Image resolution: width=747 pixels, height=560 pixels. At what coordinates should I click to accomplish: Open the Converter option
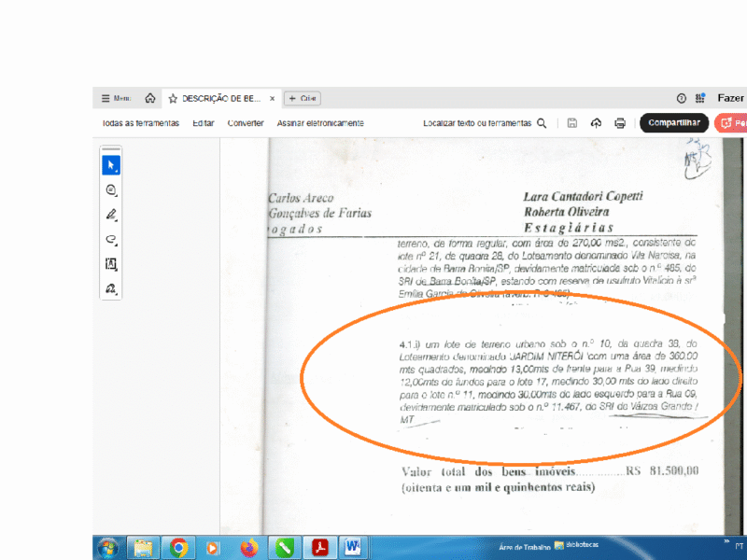point(246,123)
